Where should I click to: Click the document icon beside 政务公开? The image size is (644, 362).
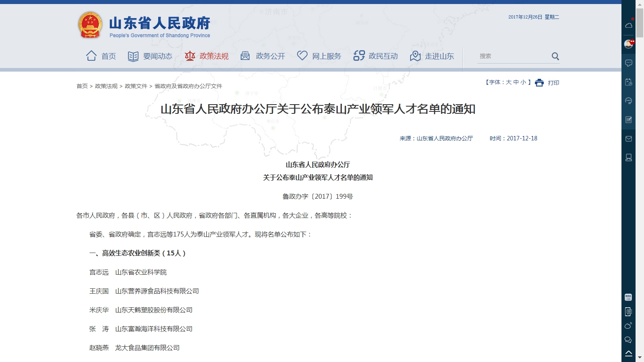point(245,56)
